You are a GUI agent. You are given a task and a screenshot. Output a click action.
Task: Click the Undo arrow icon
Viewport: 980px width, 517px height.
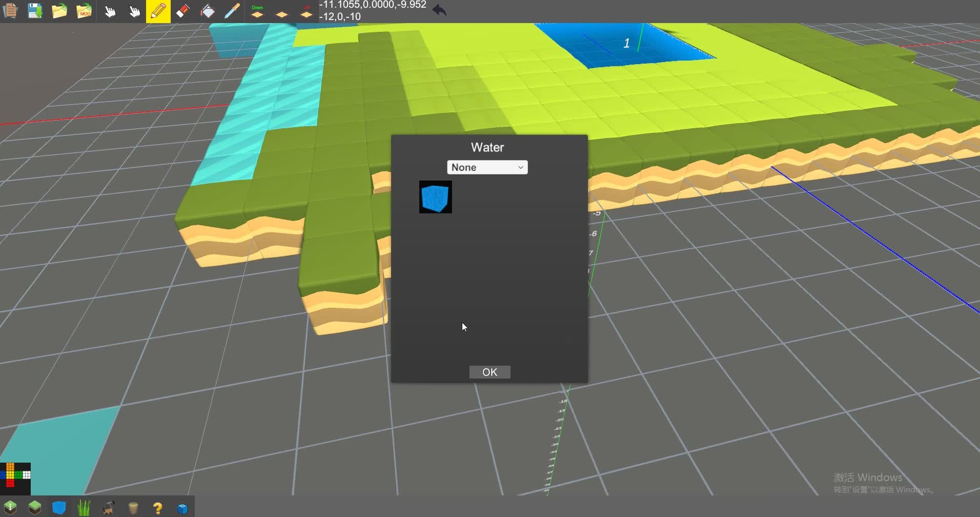[439, 10]
